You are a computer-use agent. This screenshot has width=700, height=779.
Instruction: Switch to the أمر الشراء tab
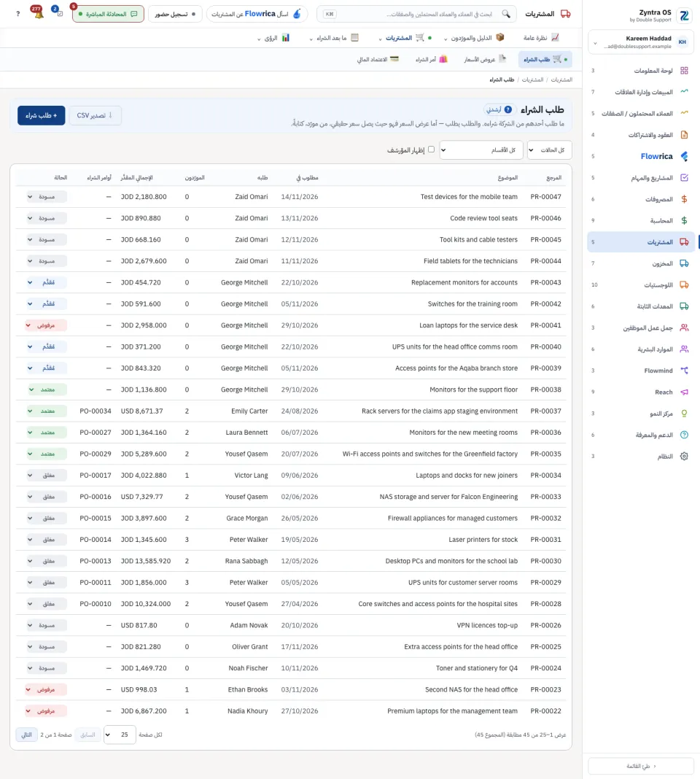pyautogui.click(x=431, y=60)
